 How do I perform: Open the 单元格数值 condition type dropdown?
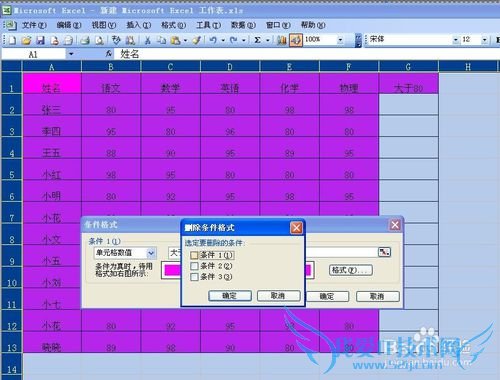tap(151, 253)
